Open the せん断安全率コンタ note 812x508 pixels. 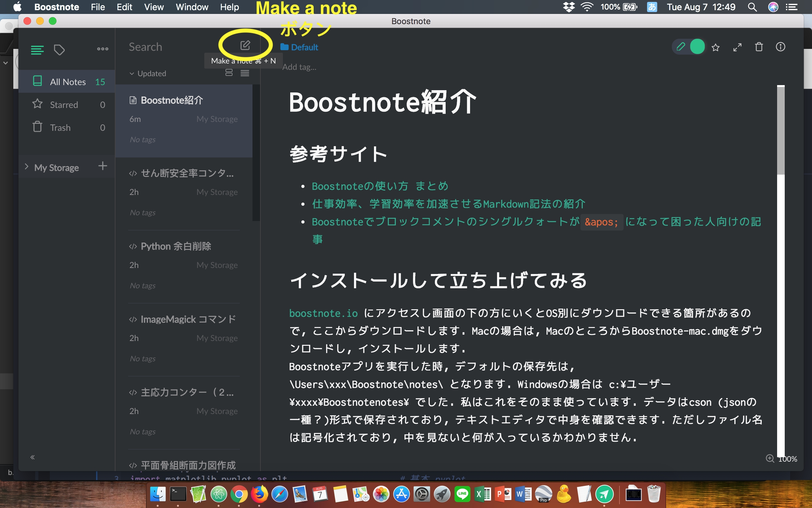coord(184,194)
